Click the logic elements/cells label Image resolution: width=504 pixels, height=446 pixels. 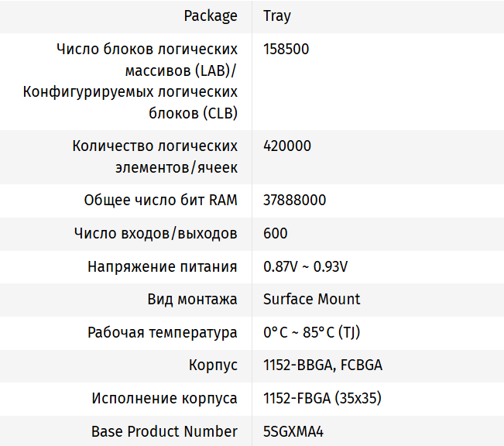[154, 156]
